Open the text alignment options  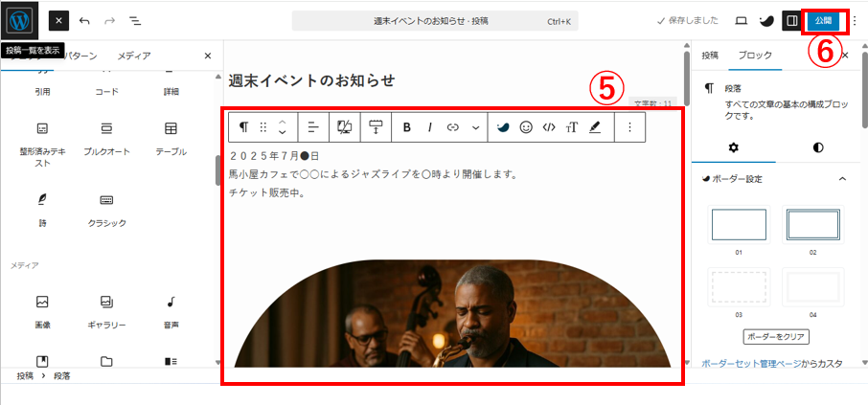[313, 127]
